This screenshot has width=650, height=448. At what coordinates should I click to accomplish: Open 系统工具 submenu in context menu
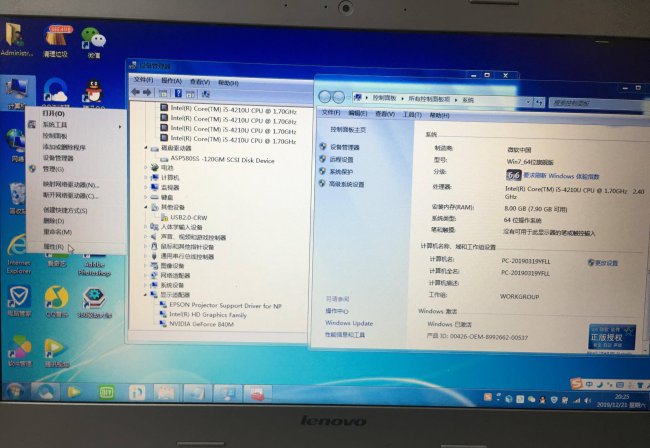[77, 125]
